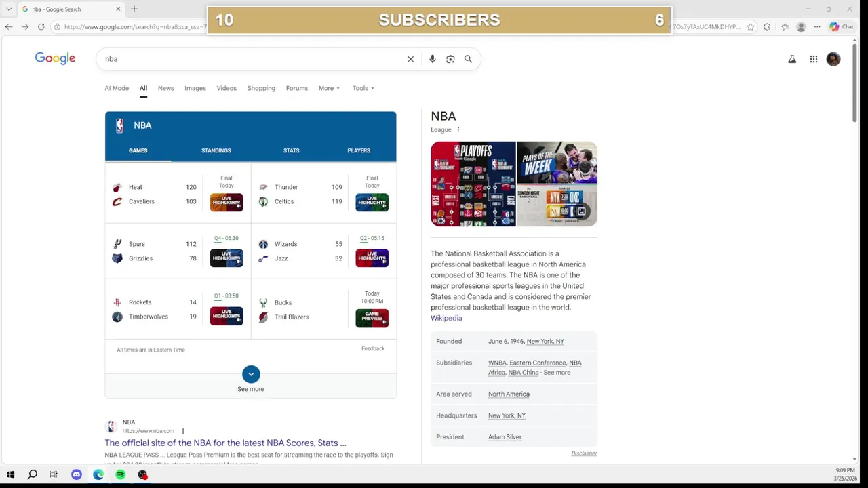Image resolution: width=868 pixels, height=488 pixels.
Task: Select the News search tab
Action: pos(165,88)
